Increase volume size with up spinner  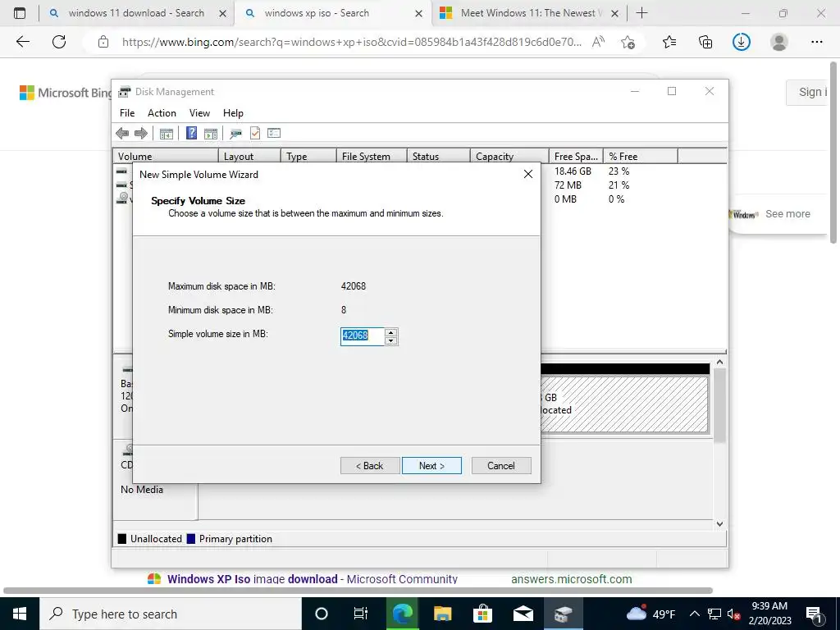(391, 333)
